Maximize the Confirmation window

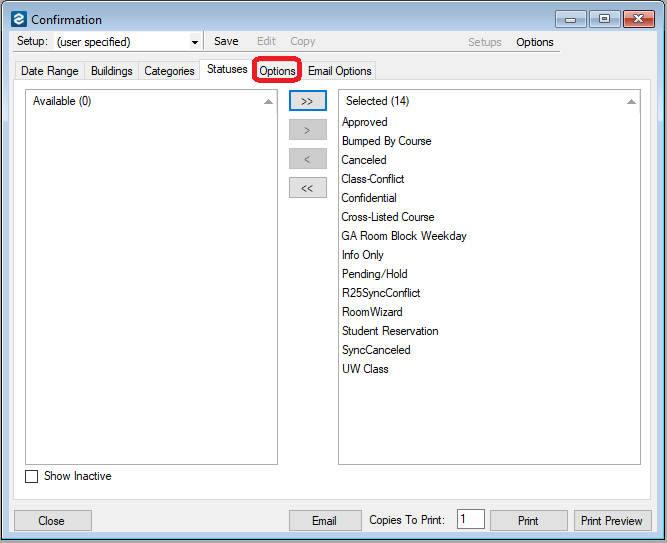[604, 19]
